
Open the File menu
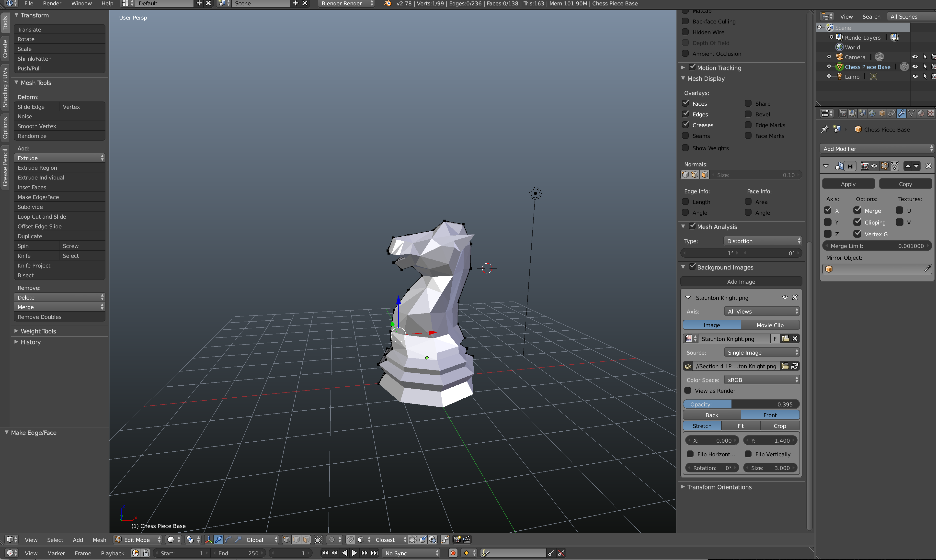coord(29,4)
